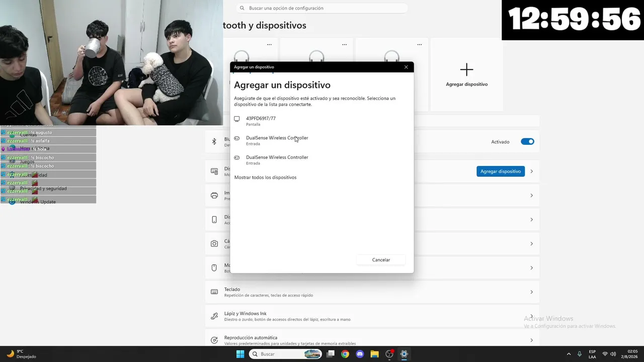
Task: Expand the chevron next to Agregar dispositivo button
Action: (x=531, y=171)
